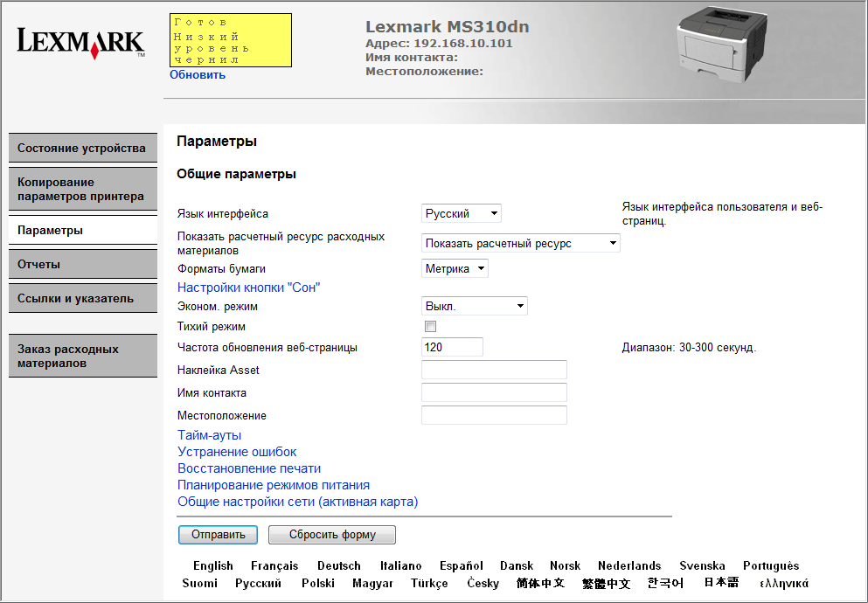Open Заказ расходных материалов menu item

83,356
